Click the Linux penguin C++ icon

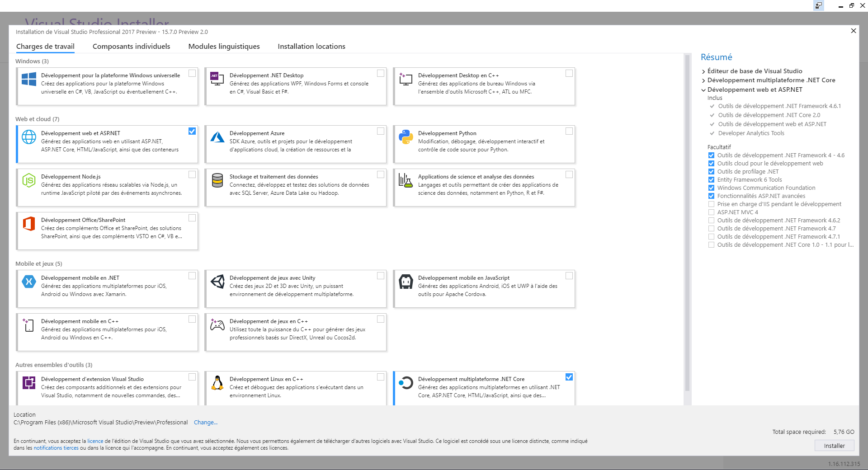click(x=217, y=383)
